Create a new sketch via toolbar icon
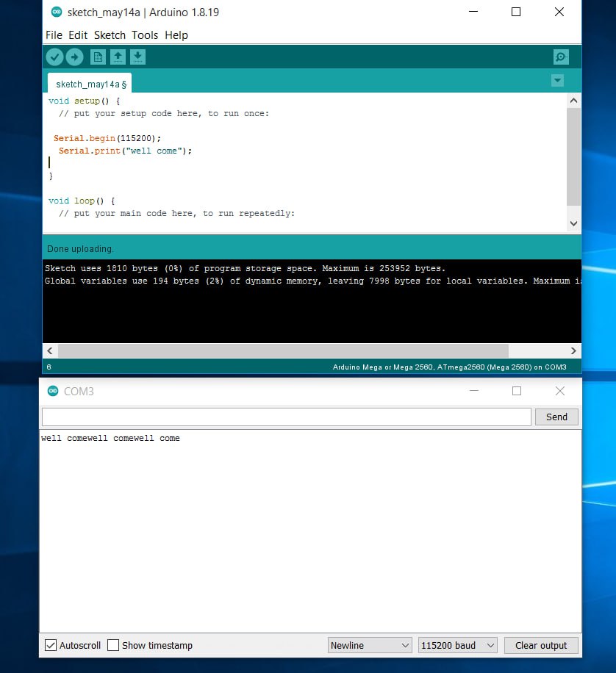616x673 pixels. click(x=99, y=57)
